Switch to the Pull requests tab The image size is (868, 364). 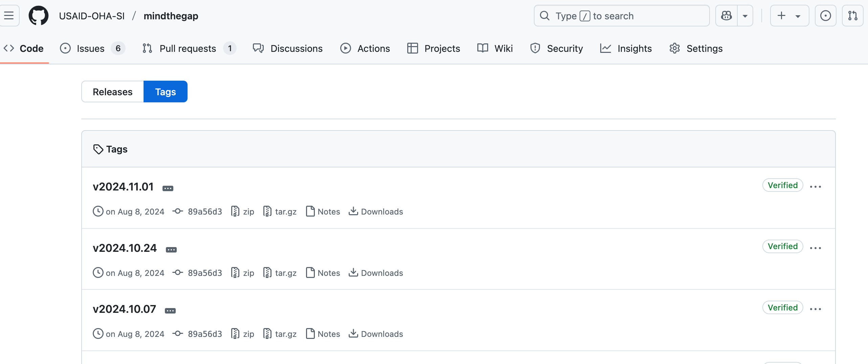(189, 48)
